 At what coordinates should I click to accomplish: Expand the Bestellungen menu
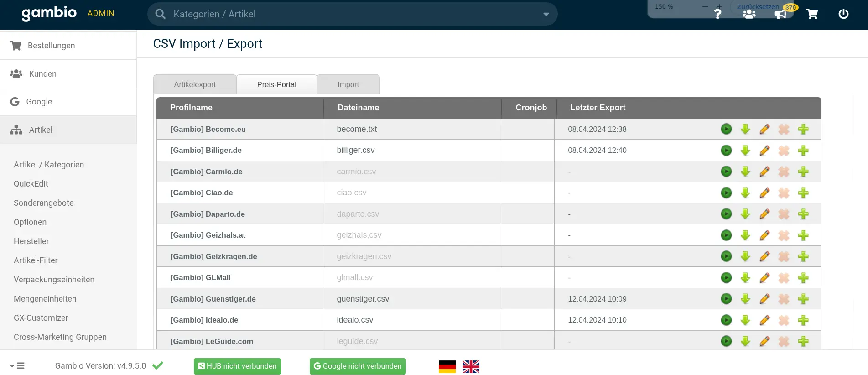[68, 46]
